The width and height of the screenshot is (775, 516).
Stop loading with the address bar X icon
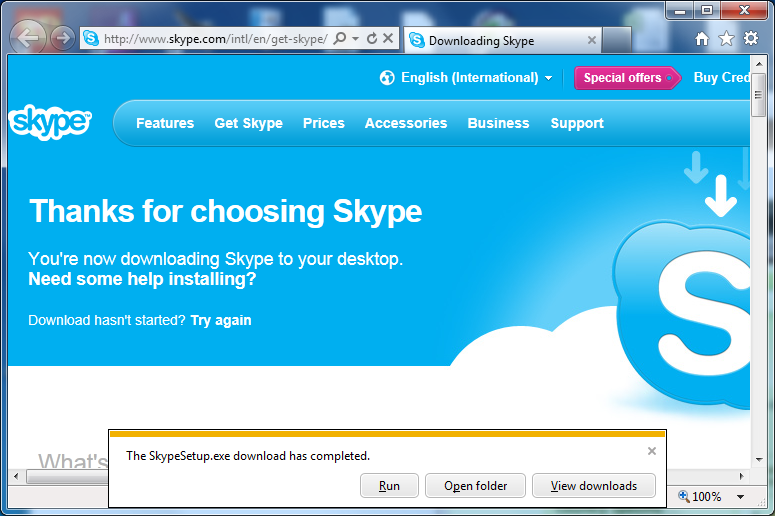389,39
